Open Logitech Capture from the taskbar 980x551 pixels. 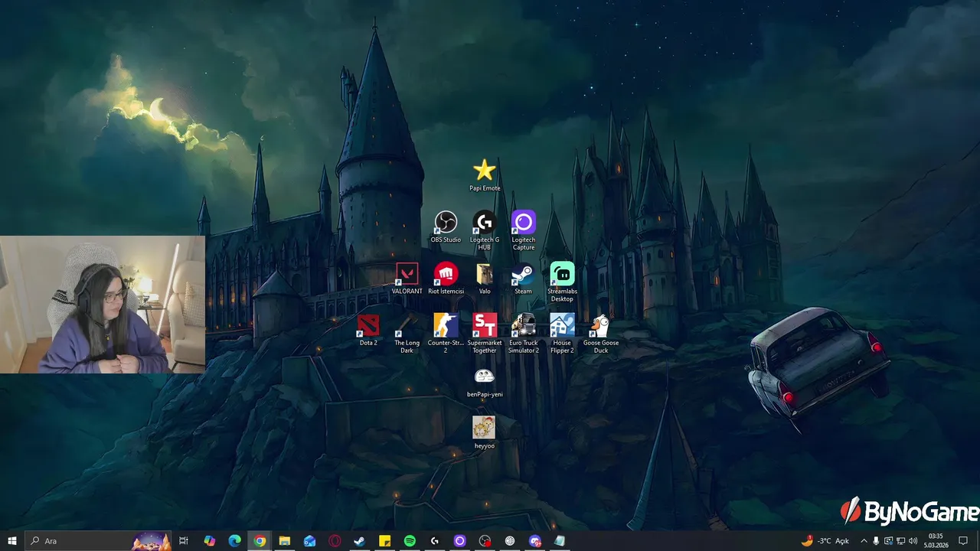pos(459,540)
